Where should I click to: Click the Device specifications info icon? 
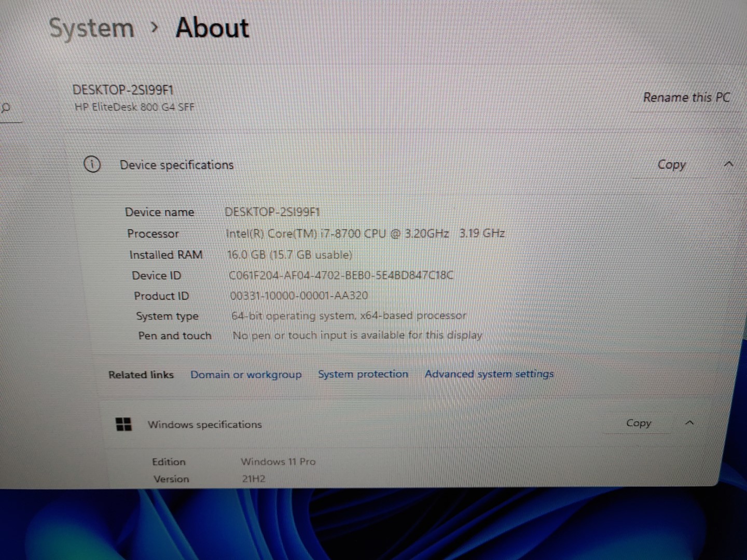point(92,165)
